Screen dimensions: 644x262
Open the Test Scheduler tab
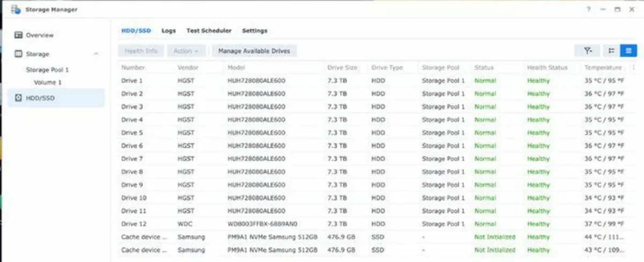coord(209,31)
